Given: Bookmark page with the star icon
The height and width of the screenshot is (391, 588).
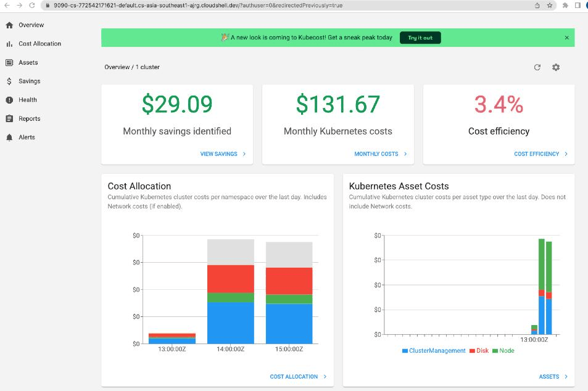Looking at the screenshot, I should [x=549, y=6].
